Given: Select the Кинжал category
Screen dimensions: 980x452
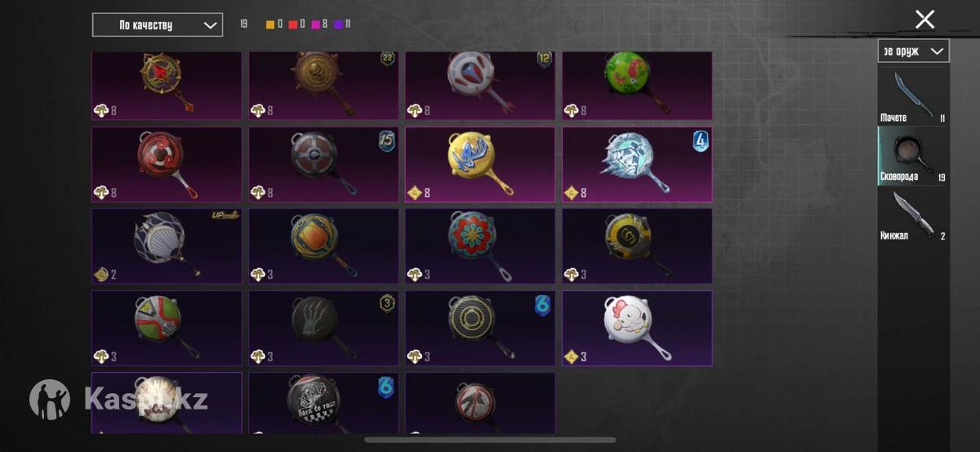Looking at the screenshot, I should [x=913, y=215].
